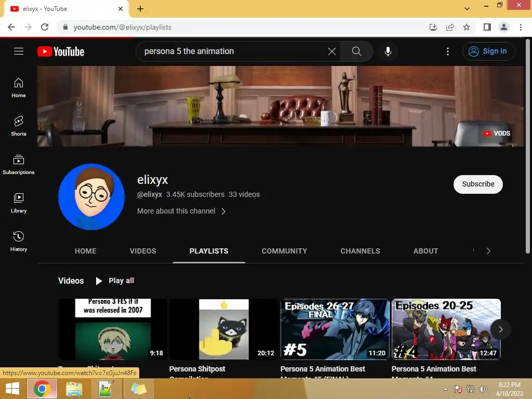
Task: Select the PLAYLISTS tab
Action: (209, 251)
